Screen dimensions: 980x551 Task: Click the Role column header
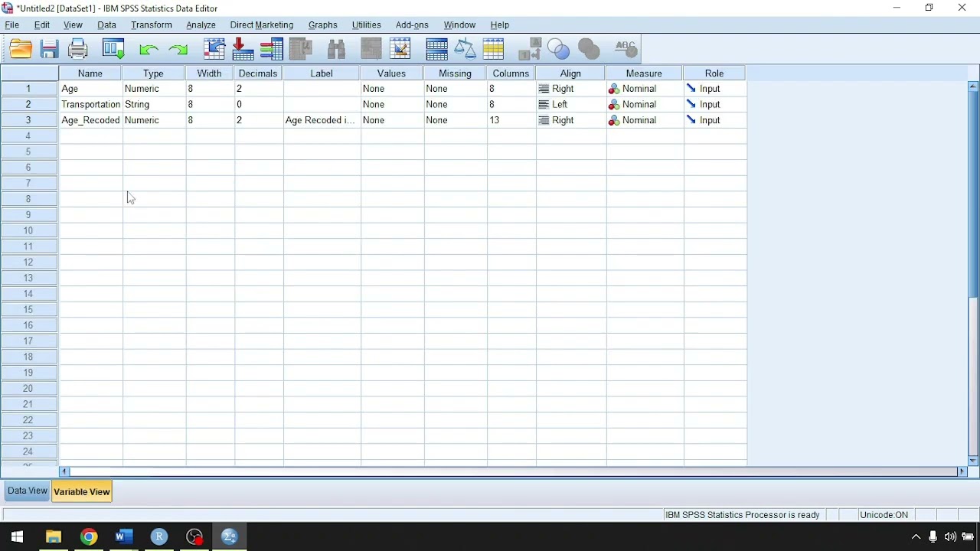pyautogui.click(x=714, y=73)
